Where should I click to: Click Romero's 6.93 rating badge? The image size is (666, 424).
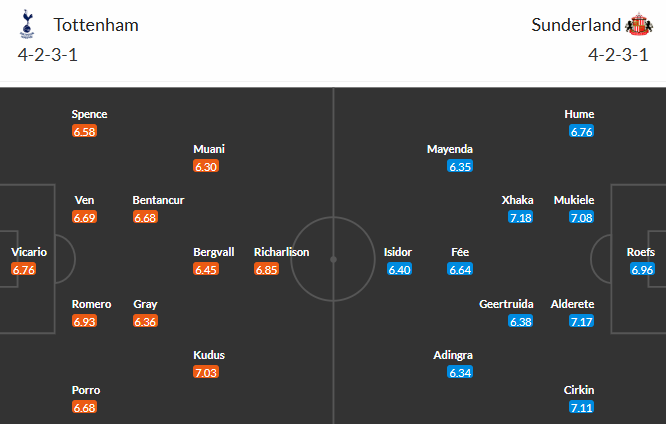click(84, 321)
